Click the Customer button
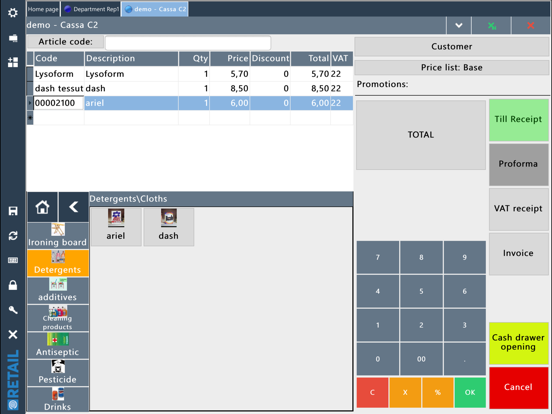 click(452, 46)
